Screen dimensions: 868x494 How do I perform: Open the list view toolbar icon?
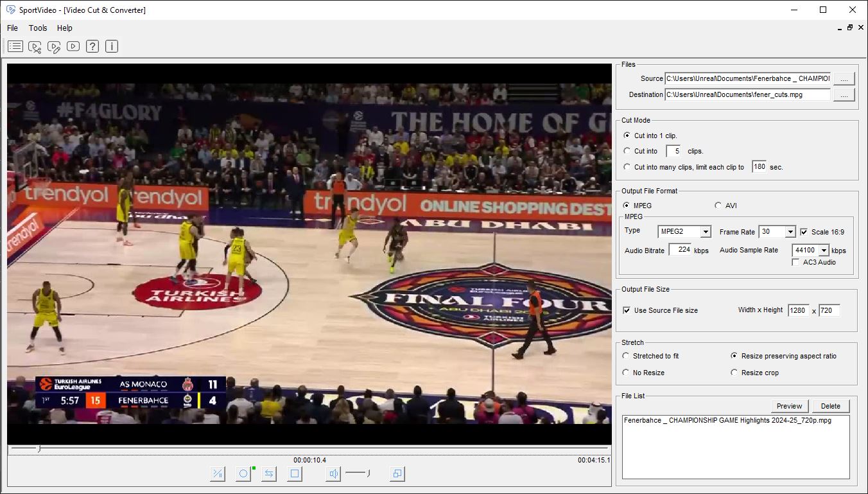click(15, 46)
